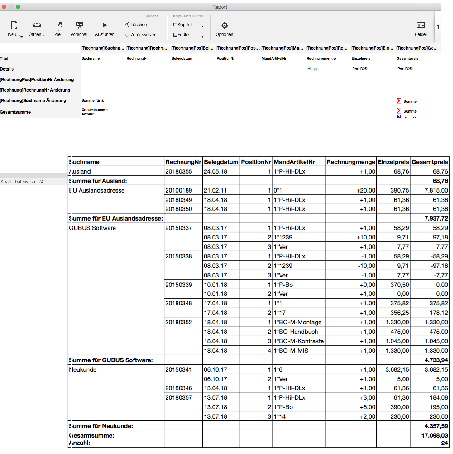Click the Suchname column header
Screen dimensions: 453x454
coord(84,162)
